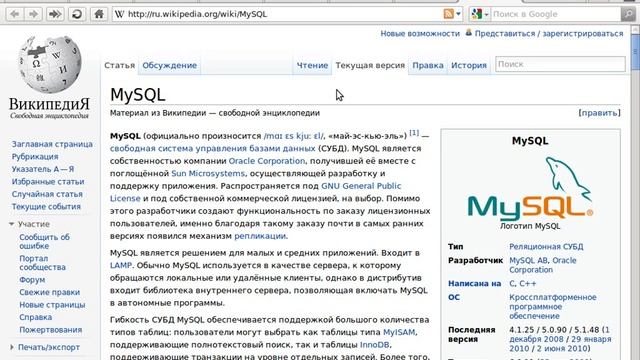The image size is (640, 360).
Task: Click the Wikipedia globe logo
Action: [x=49, y=64]
